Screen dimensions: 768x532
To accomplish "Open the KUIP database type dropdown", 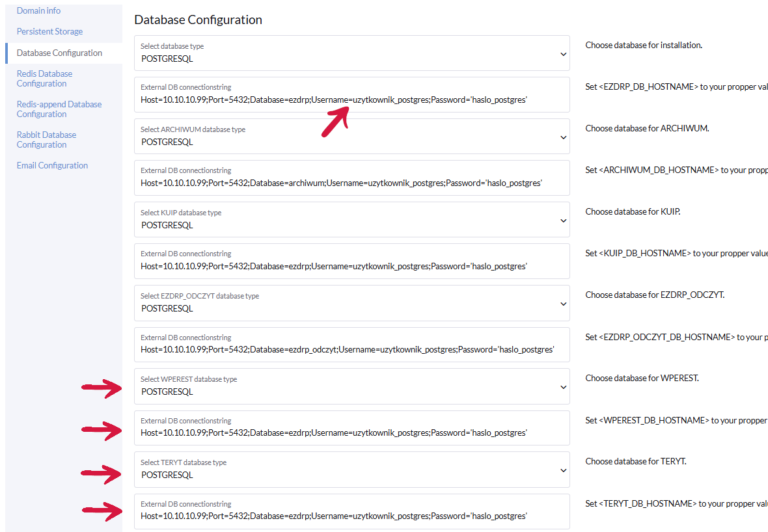I will 563,220.
